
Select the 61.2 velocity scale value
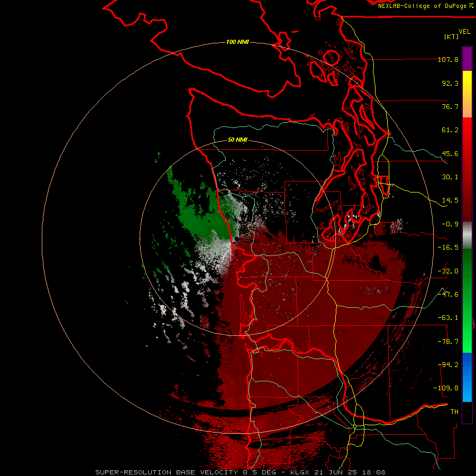tap(450, 130)
